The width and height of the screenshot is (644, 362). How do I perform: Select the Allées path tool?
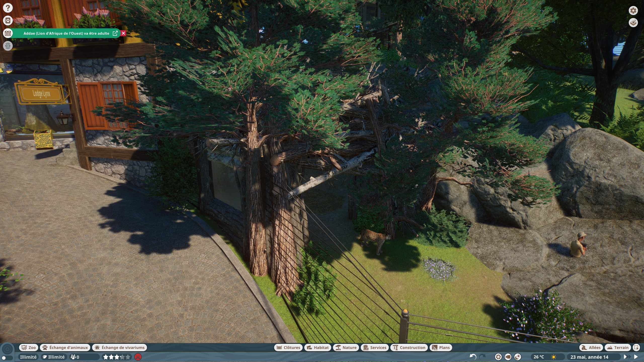click(x=591, y=348)
